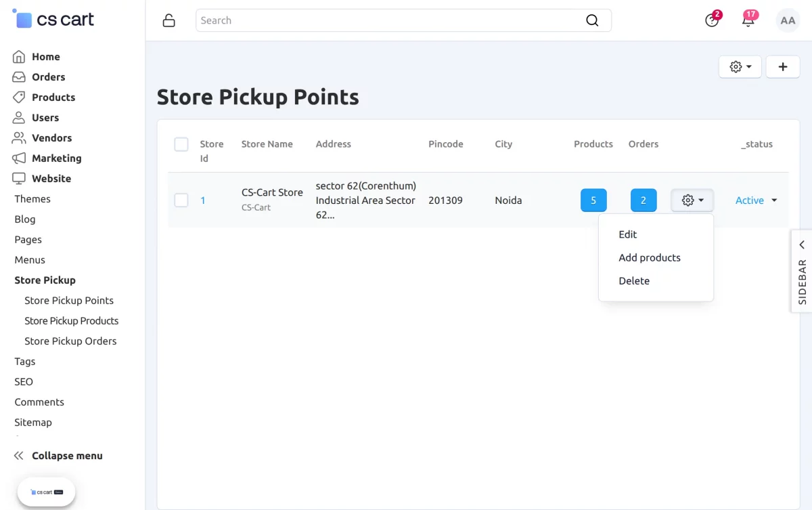
Task: Tick the select-all checkbox in table header
Action: pos(181,144)
